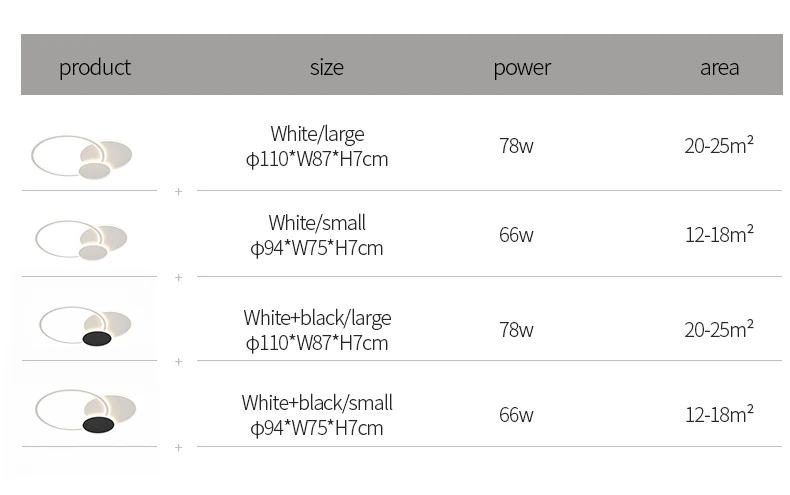Click the plus marker below the White+black/small row
Image resolution: width=790 pixels, height=495 pixels.
click(x=178, y=447)
